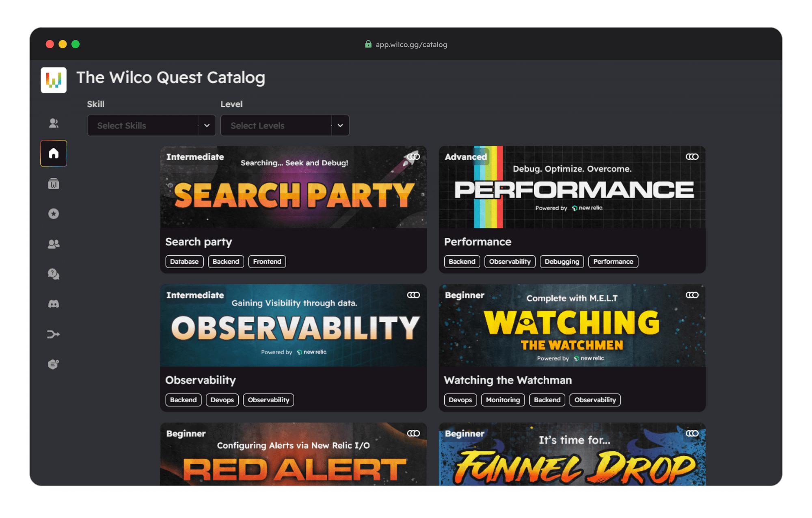The height and width of the screenshot is (518, 812).
Task: Click the merge arrows sidebar icon
Action: coord(54,334)
